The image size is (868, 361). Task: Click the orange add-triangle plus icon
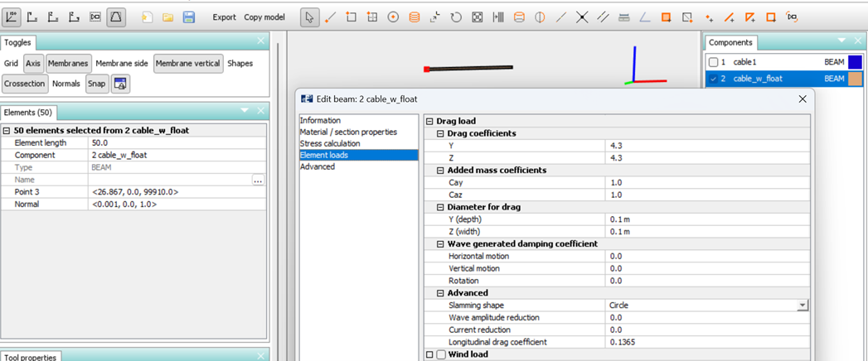750,17
